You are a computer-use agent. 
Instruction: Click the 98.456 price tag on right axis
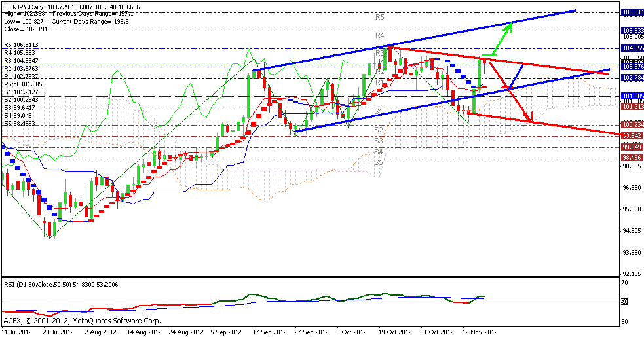pos(631,157)
